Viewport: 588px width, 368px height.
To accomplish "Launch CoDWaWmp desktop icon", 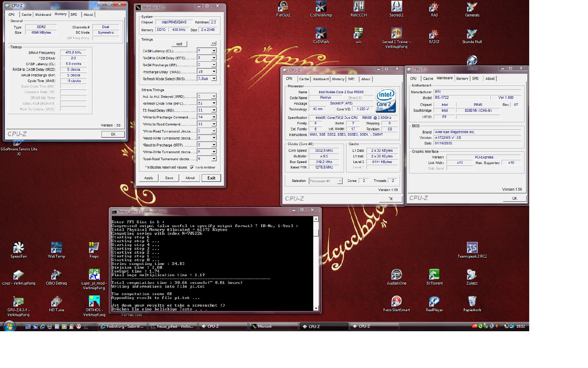I will tap(321, 9).
